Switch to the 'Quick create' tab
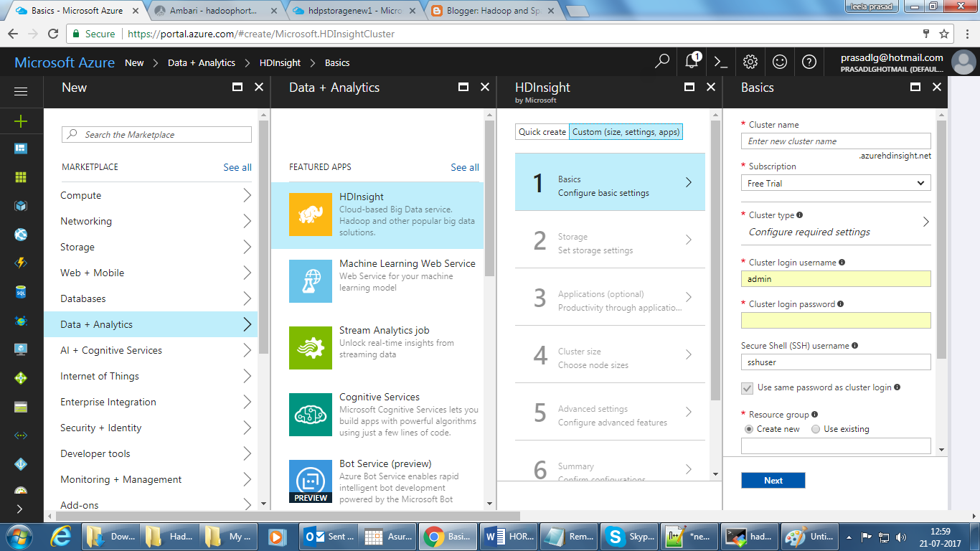Screen dimensions: 980x551 [542, 131]
